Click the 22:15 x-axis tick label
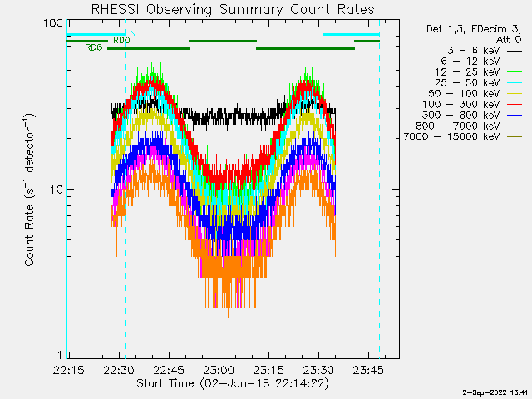This screenshot has height=399, width=532. point(68,370)
